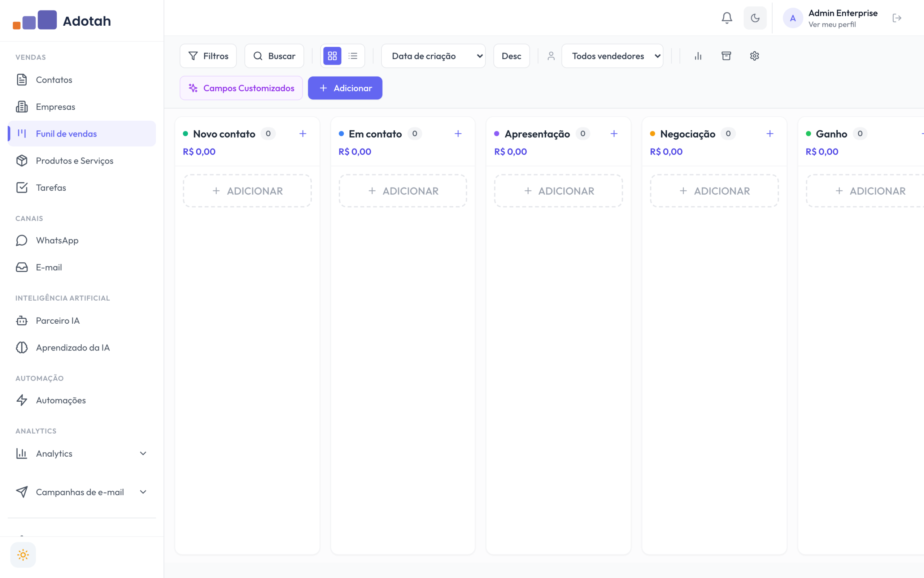
Task: Select Funil de vendas menu item
Action: [82, 134]
